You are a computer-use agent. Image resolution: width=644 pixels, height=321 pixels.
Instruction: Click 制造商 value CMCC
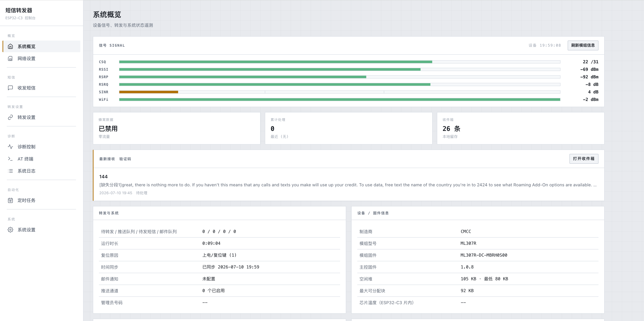point(466,232)
